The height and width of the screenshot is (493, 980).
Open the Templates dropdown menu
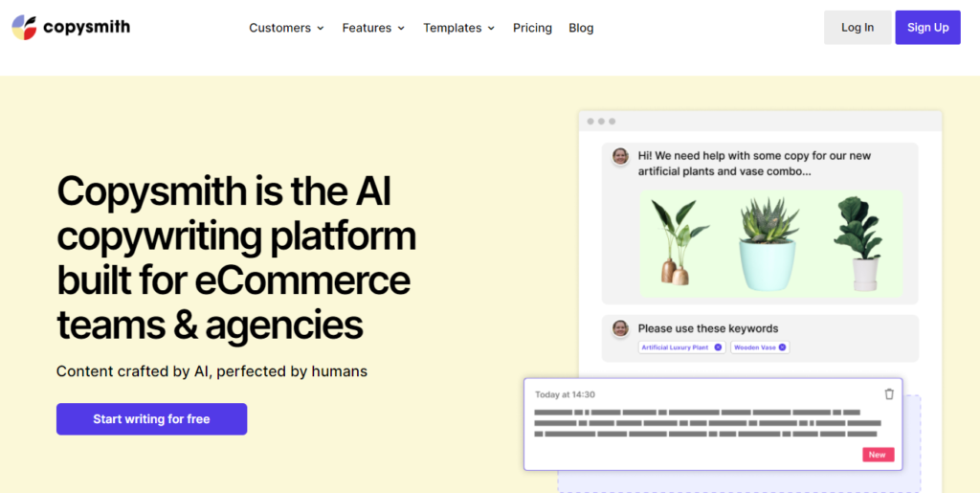[x=458, y=28]
